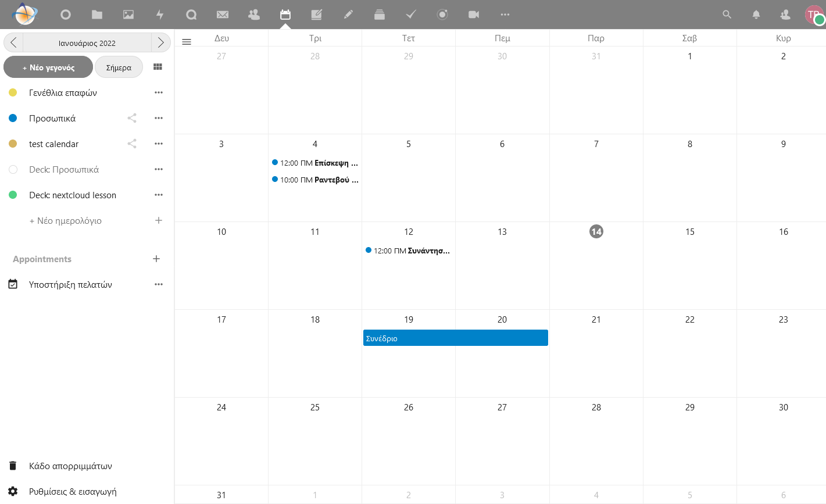826x504 pixels.
Task: Open the more apps ellipsis menu
Action: pyautogui.click(x=505, y=15)
